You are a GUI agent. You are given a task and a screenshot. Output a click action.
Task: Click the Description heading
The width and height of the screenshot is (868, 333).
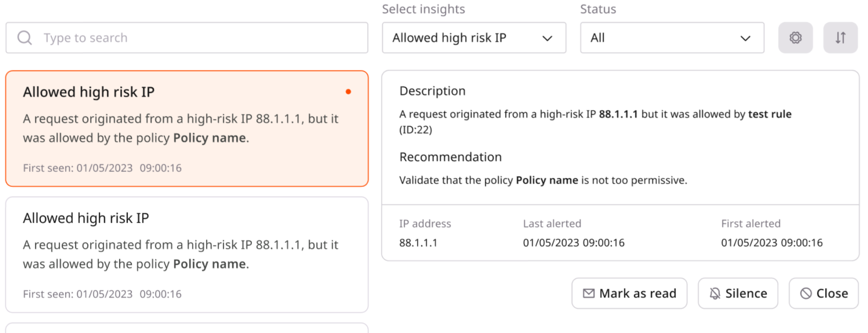[x=432, y=91]
